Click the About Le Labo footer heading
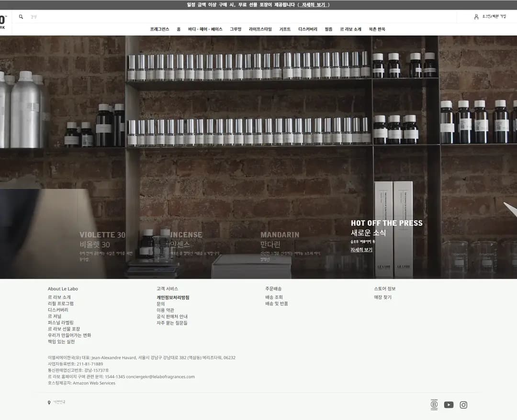Screen dimensions: 517x420 point(63,289)
